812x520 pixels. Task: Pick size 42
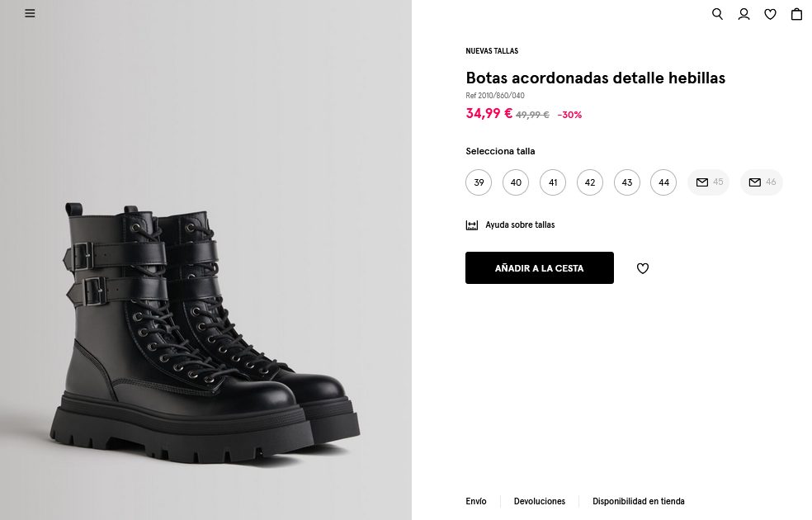pos(590,182)
